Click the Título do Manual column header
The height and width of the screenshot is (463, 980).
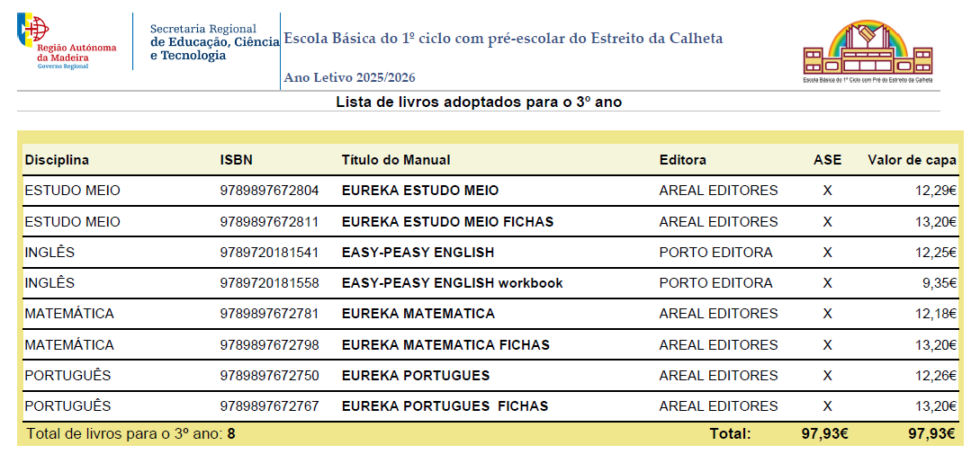(x=396, y=160)
